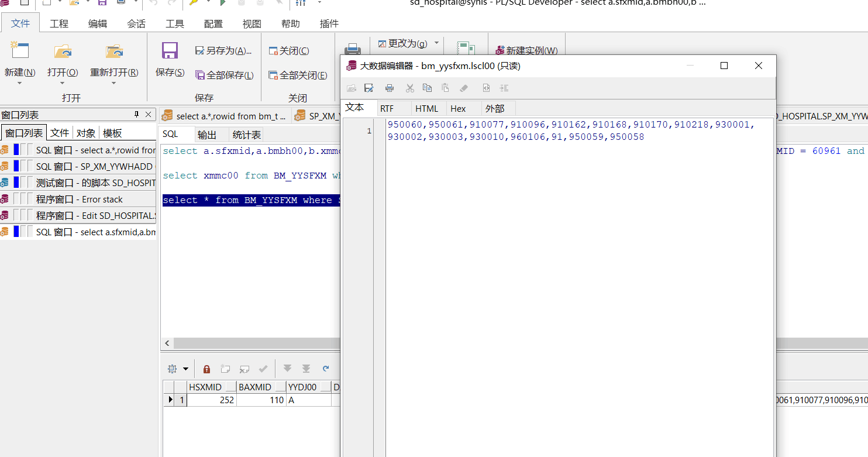Select window '程序窗口 - Error stack'
Image resolution: width=868 pixels, height=457 pixels.
click(x=78, y=200)
